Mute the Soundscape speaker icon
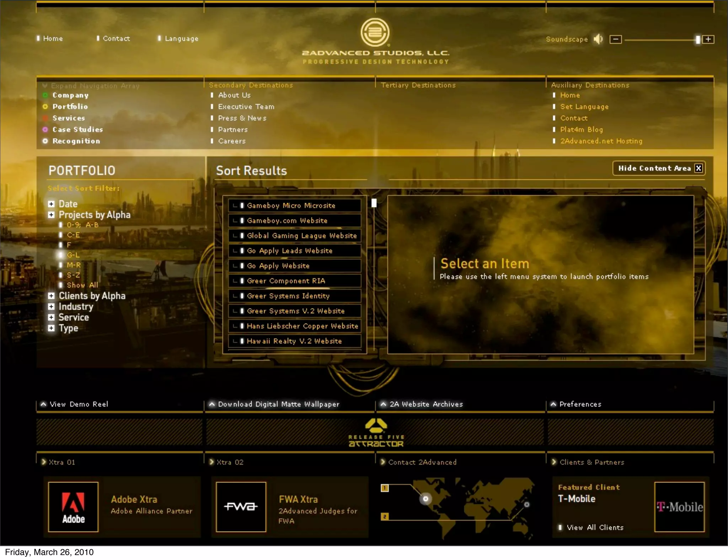 click(598, 39)
